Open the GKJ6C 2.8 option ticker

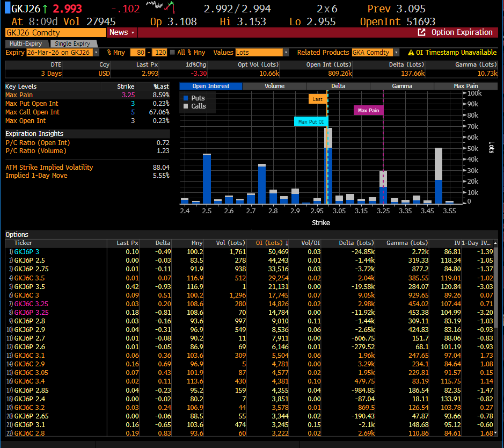click(30, 433)
